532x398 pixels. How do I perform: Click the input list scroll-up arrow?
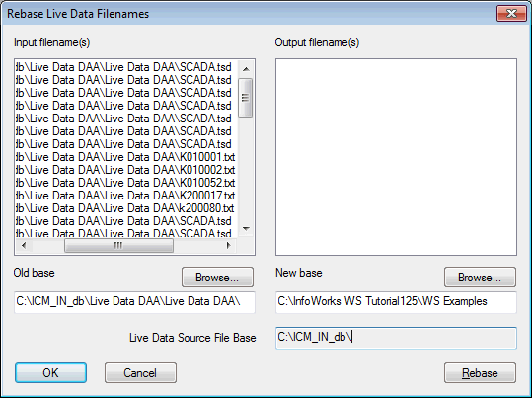tap(246, 69)
